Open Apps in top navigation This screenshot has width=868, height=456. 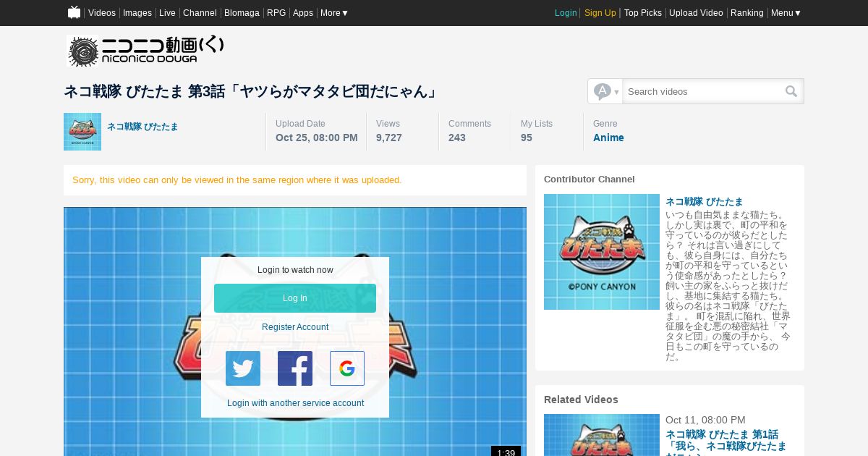click(x=303, y=12)
